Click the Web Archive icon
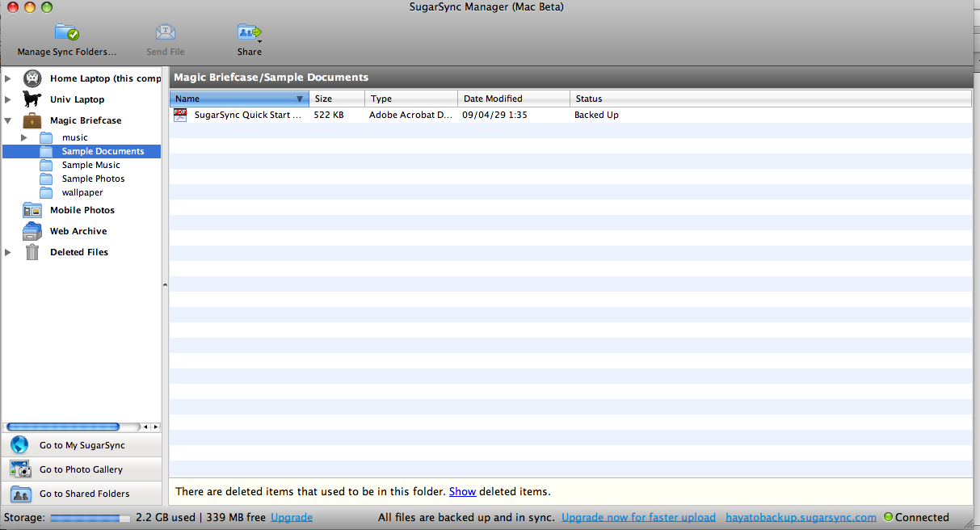This screenshot has width=980, height=530. (x=32, y=231)
